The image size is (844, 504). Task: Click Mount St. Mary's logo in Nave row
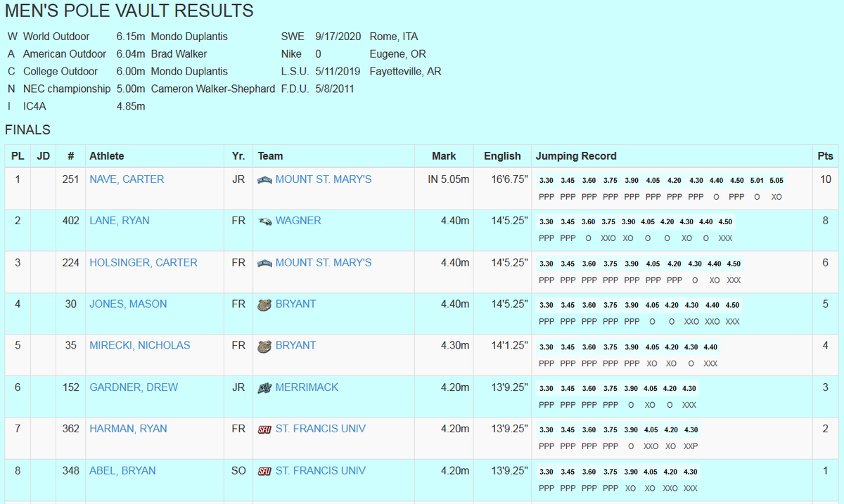264,179
